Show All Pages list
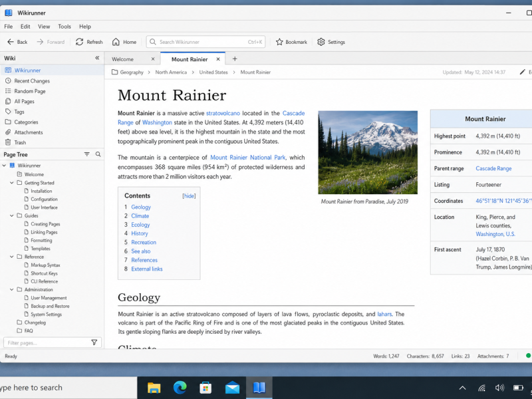This screenshot has width=532, height=399. (52, 102)
